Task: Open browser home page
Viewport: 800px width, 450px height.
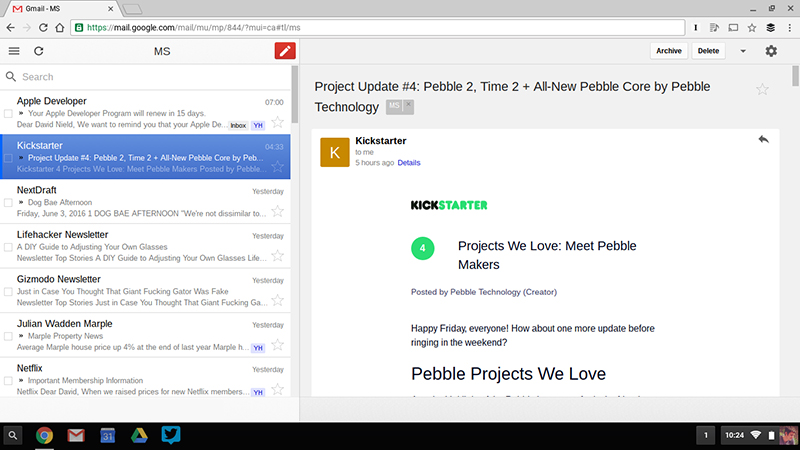Action: (60, 28)
